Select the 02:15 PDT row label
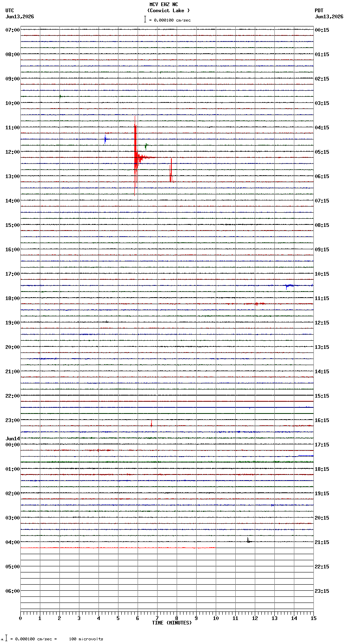Screen dimensions: 346x644 click(322, 79)
